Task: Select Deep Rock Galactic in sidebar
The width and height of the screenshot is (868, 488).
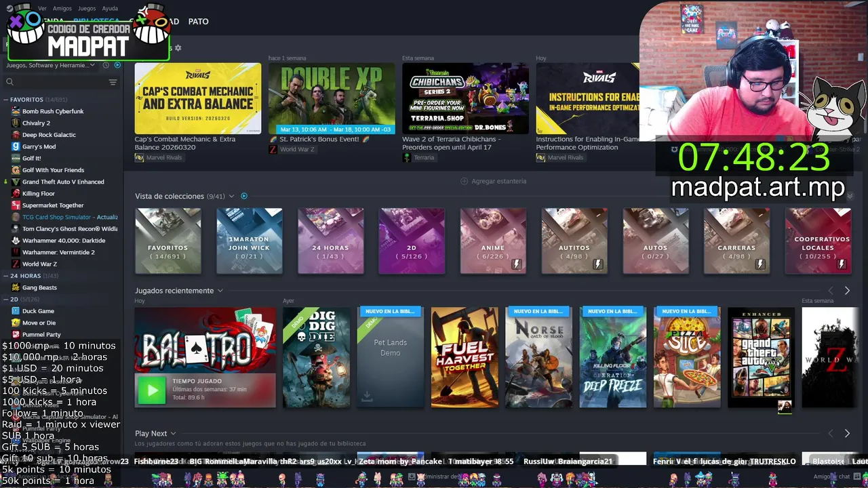Action: tap(49, 135)
